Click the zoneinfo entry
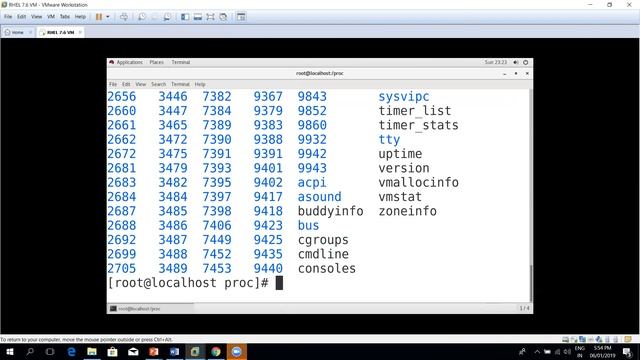This screenshot has width=640, height=360. pos(407,211)
